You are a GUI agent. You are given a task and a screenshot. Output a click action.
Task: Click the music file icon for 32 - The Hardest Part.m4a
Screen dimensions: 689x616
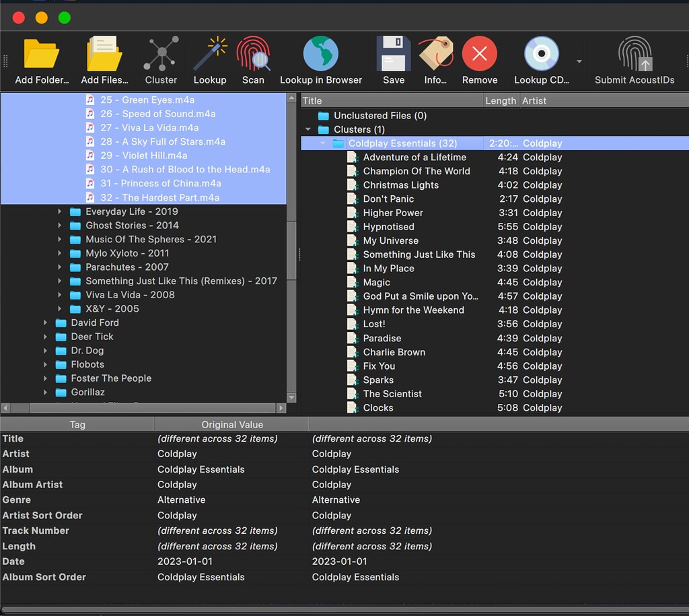point(90,197)
